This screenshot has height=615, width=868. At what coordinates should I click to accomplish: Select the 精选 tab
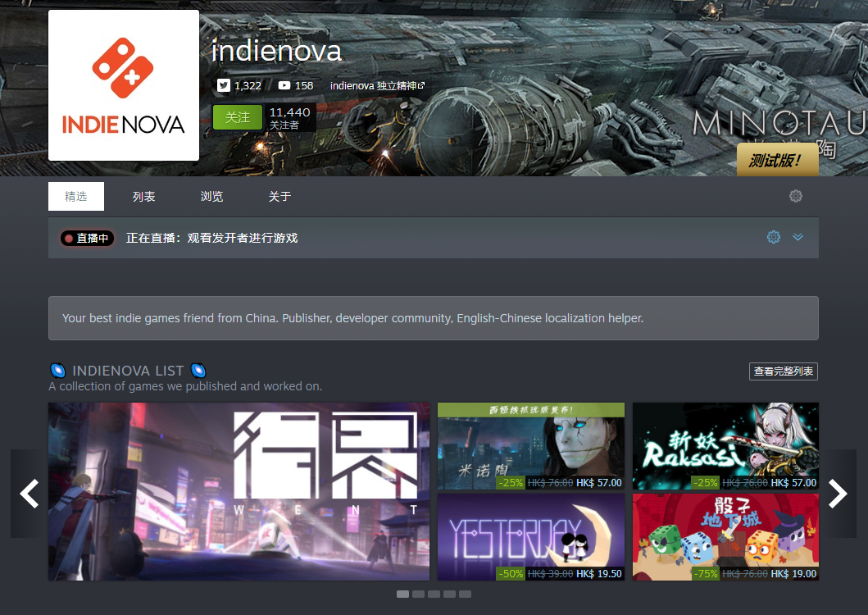click(76, 196)
